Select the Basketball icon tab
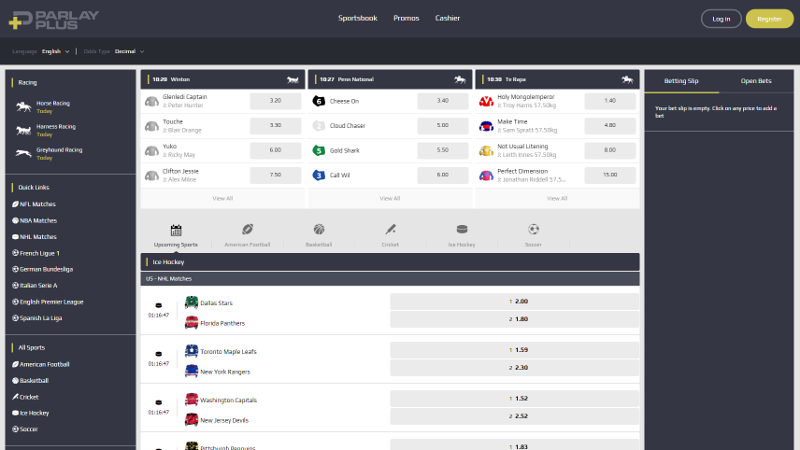800x450 pixels. click(319, 229)
